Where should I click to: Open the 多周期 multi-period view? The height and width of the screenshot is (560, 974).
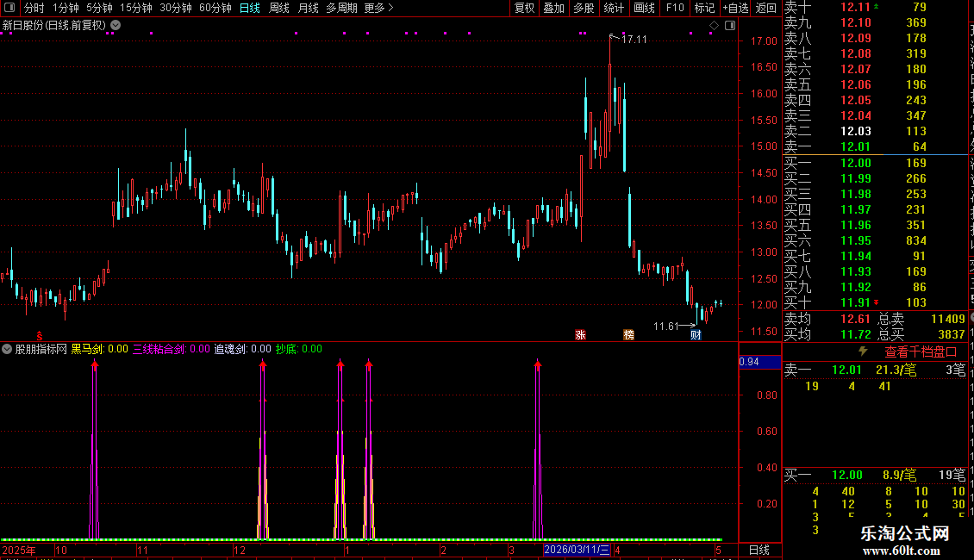point(341,8)
